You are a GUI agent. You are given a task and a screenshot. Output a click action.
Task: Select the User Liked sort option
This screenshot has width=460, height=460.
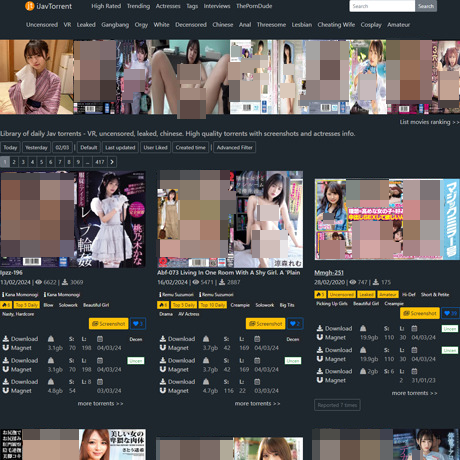pos(155,147)
